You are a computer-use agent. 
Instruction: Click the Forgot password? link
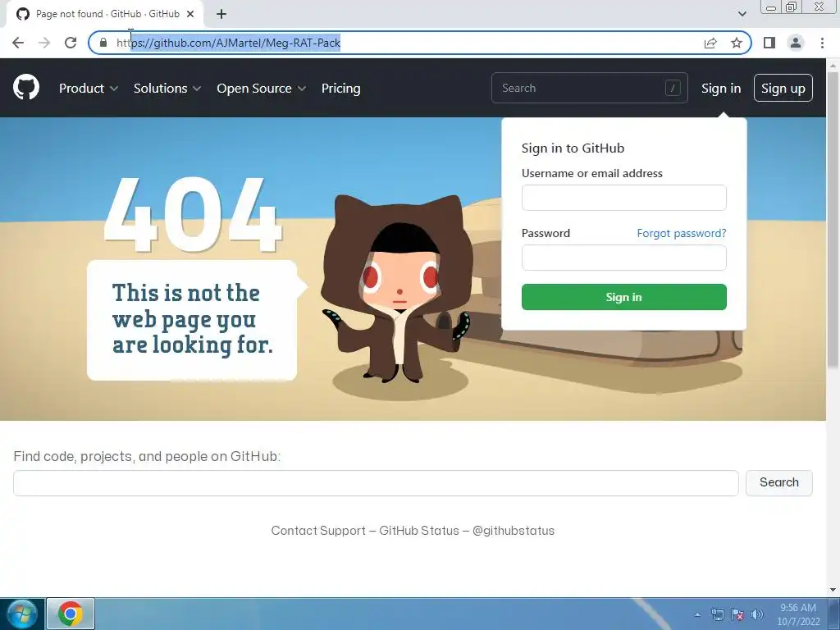[682, 233]
